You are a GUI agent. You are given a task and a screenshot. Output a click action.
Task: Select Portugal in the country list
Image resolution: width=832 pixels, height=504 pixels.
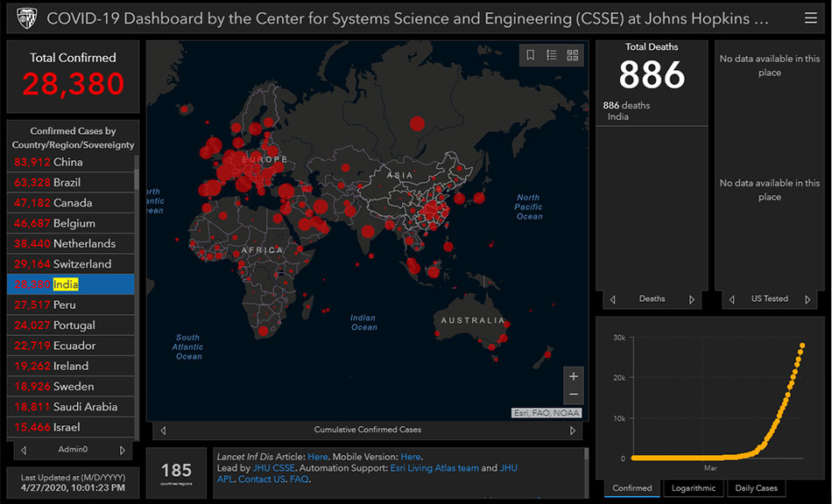coord(71,325)
